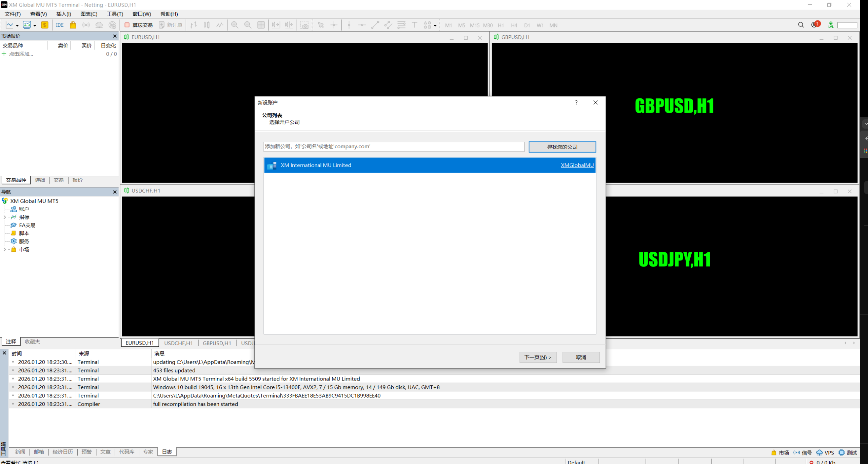Select the W1 timeframe
Image resolution: width=868 pixels, height=464 pixels.
[540, 25]
